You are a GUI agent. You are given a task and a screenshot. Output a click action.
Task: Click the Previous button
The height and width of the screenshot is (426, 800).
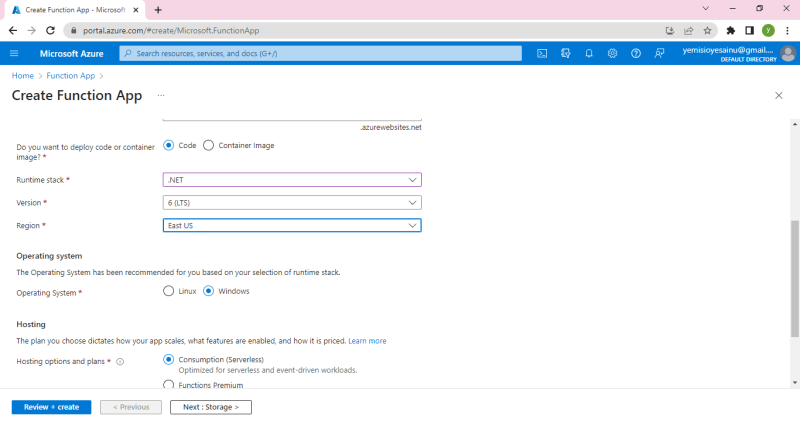131,407
